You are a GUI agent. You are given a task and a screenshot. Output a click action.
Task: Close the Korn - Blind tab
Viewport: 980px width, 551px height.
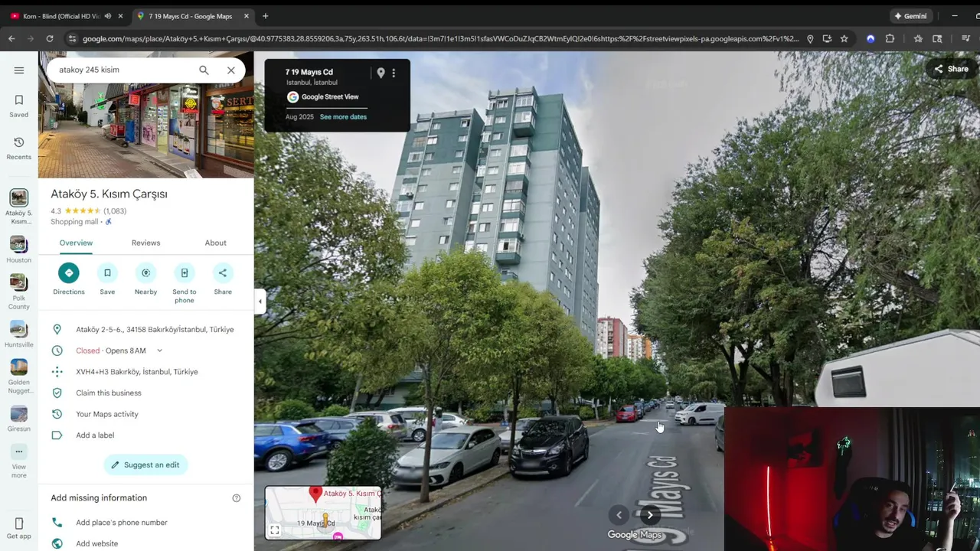[x=120, y=16]
